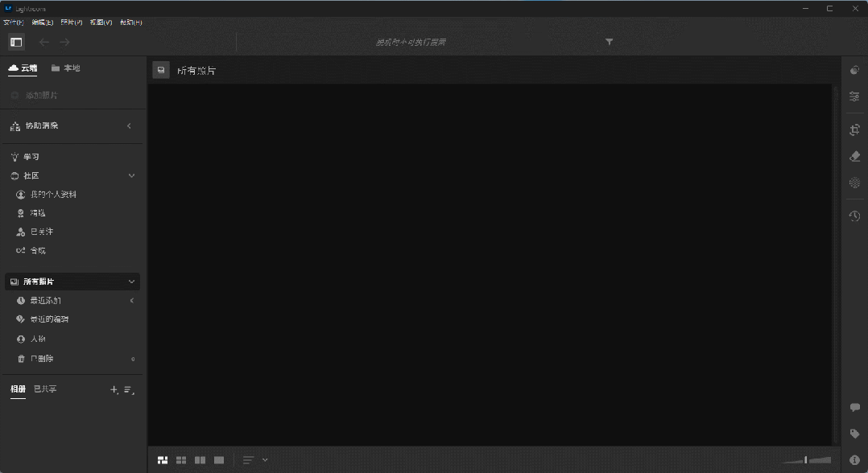Switch to square grid view
The width and height of the screenshot is (868, 473).
coord(181,460)
